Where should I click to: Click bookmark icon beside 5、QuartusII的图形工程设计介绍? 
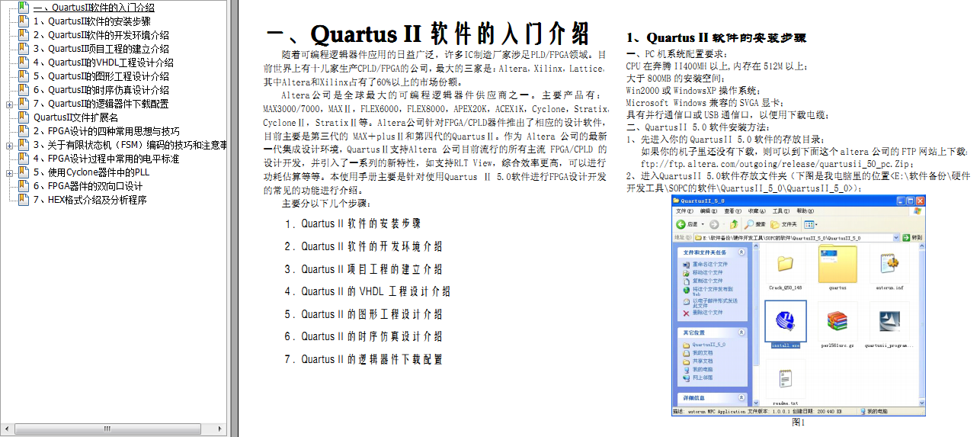point(24,76)
